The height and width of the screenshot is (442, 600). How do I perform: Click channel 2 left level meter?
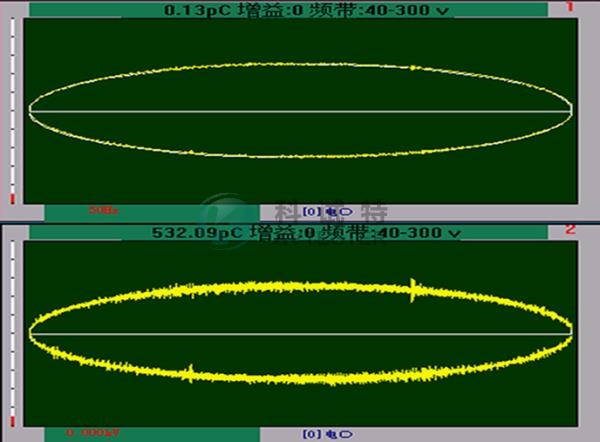[13, 330]
